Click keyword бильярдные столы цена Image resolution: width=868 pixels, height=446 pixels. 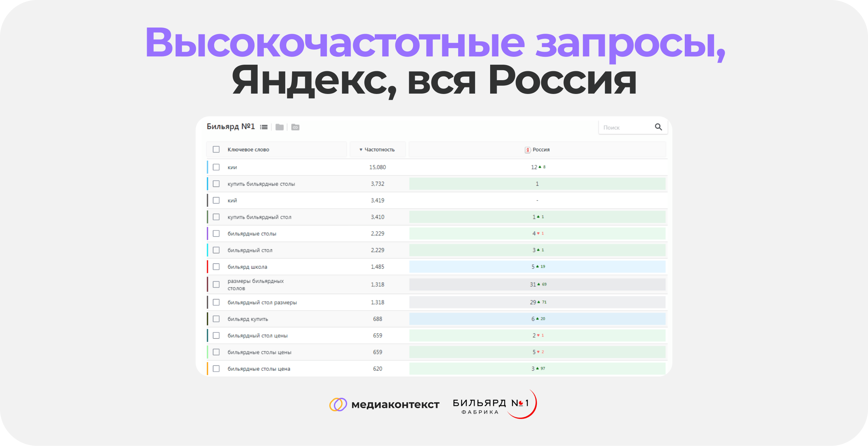[x=259, y=369]
